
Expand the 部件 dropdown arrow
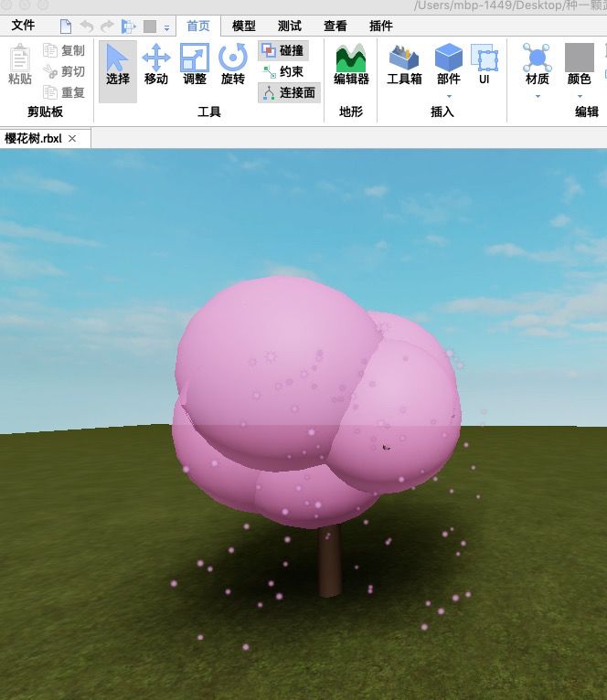pyautogui.click(x=449, y=96)
